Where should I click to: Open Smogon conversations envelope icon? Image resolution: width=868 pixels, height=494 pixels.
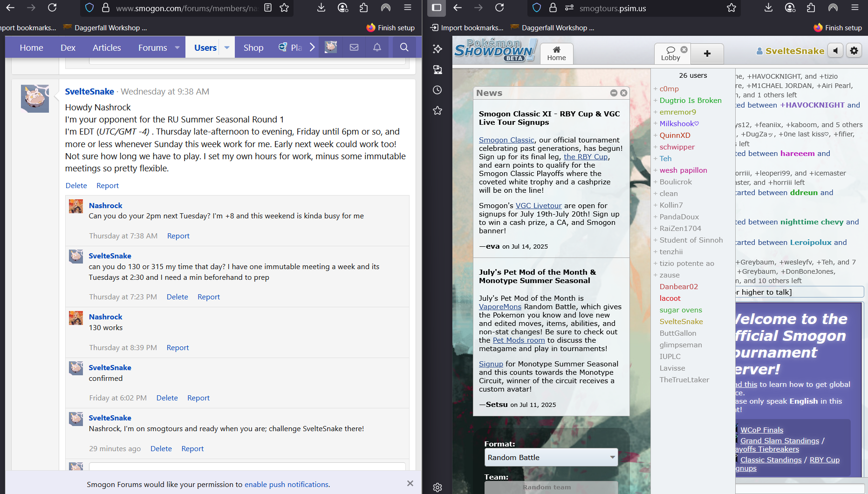[354, 47]
